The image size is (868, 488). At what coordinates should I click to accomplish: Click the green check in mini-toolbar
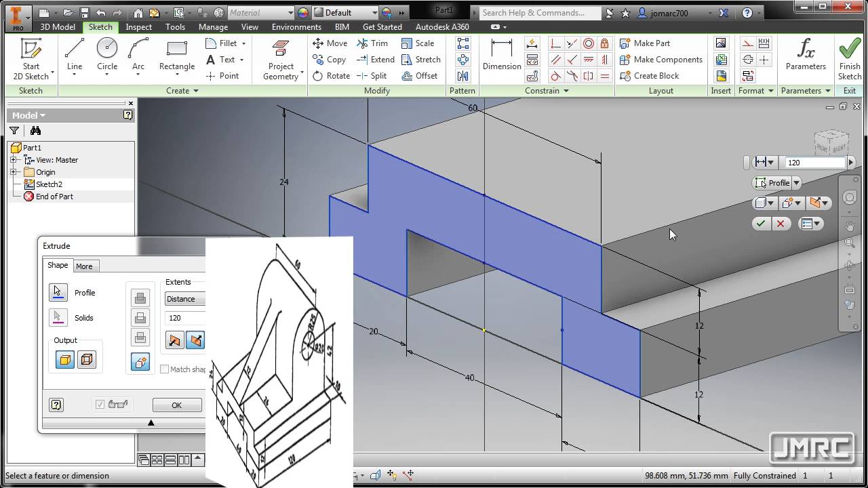click(762, 224)
